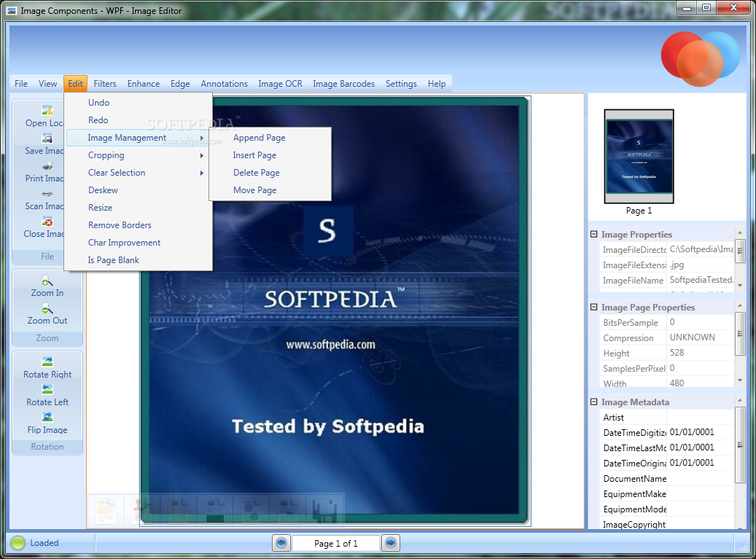Click the Flip Image icon

pos(47,417)
